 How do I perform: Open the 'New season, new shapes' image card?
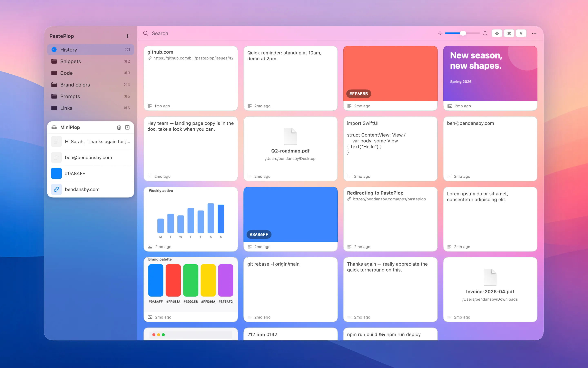pyautogui.click(x=490, y=78)
